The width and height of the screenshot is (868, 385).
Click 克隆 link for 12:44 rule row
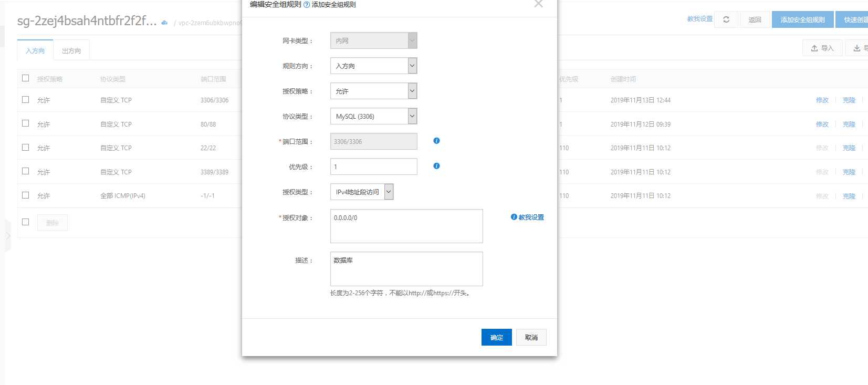click(x=849, y=100)
